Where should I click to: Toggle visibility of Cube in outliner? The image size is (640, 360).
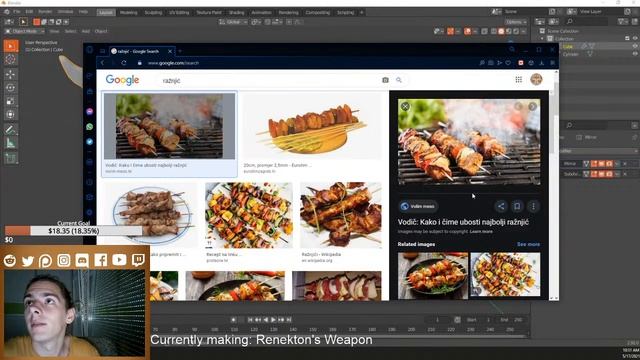coord(635,46)
